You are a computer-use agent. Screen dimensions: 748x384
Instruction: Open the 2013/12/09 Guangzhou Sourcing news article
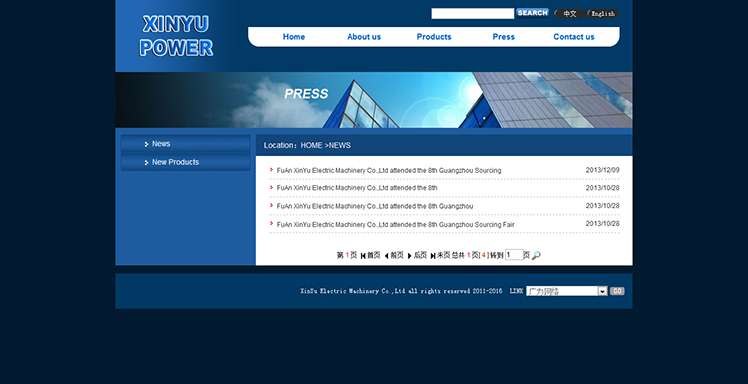[389, 170]
